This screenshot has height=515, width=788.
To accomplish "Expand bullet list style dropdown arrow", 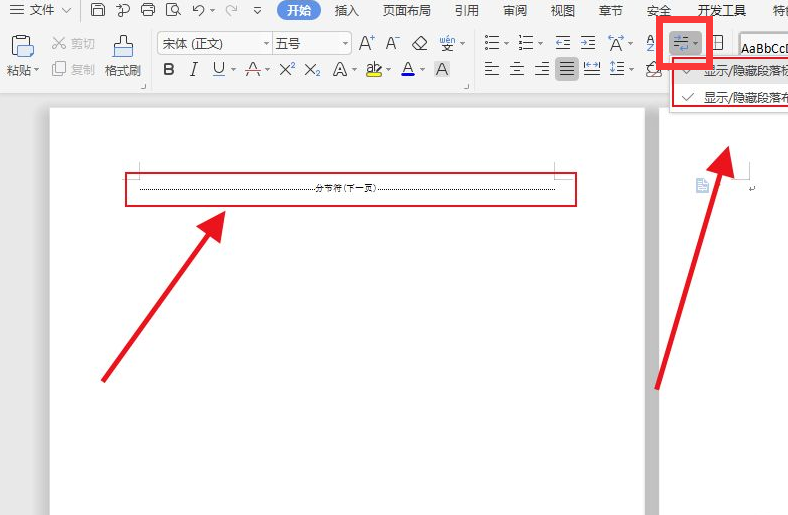I will (x=506, y=44).
